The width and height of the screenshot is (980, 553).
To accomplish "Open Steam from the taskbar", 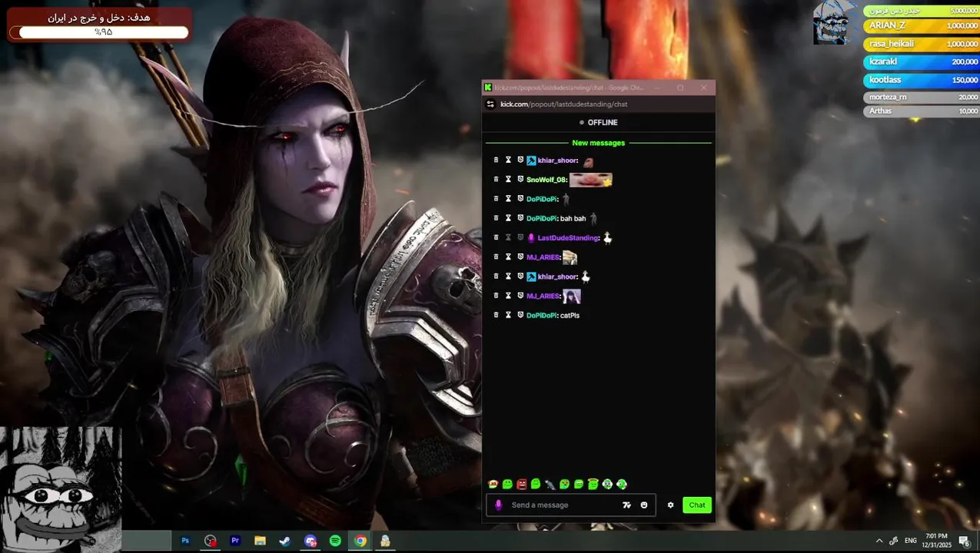I will point(284,541).
